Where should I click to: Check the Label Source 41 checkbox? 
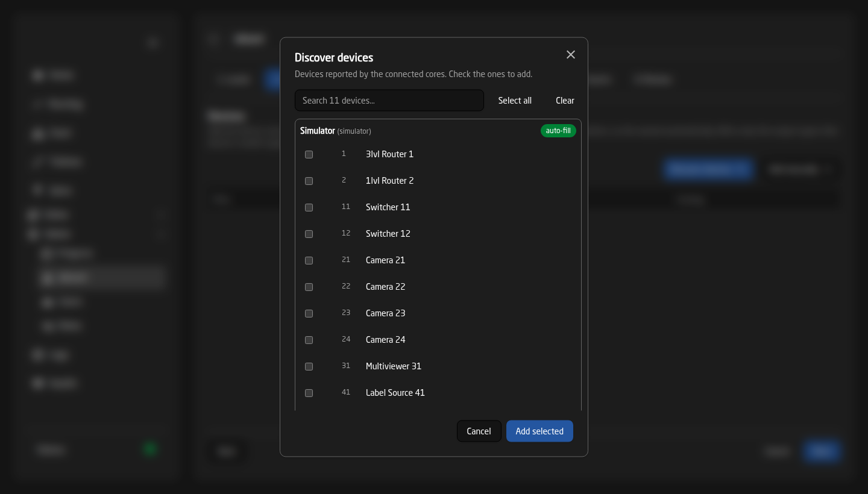pyautogui.click(x=309, y=393)
